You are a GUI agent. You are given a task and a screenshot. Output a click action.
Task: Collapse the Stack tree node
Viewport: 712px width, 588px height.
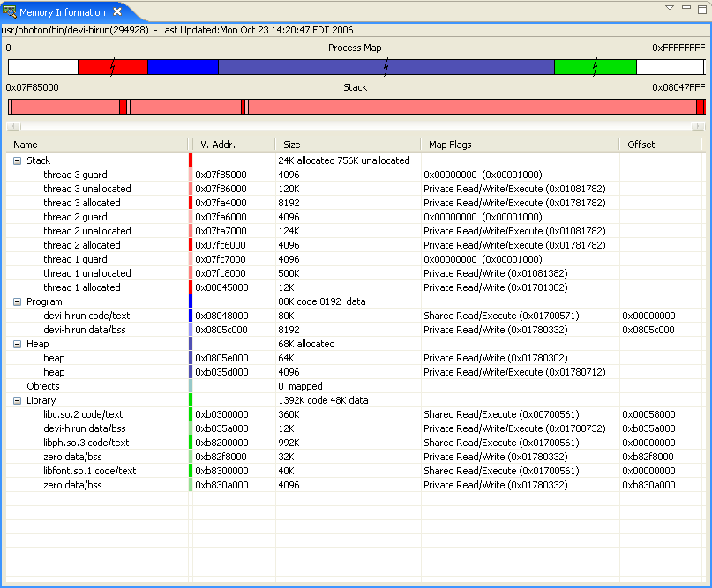click(x=19, y=160)
